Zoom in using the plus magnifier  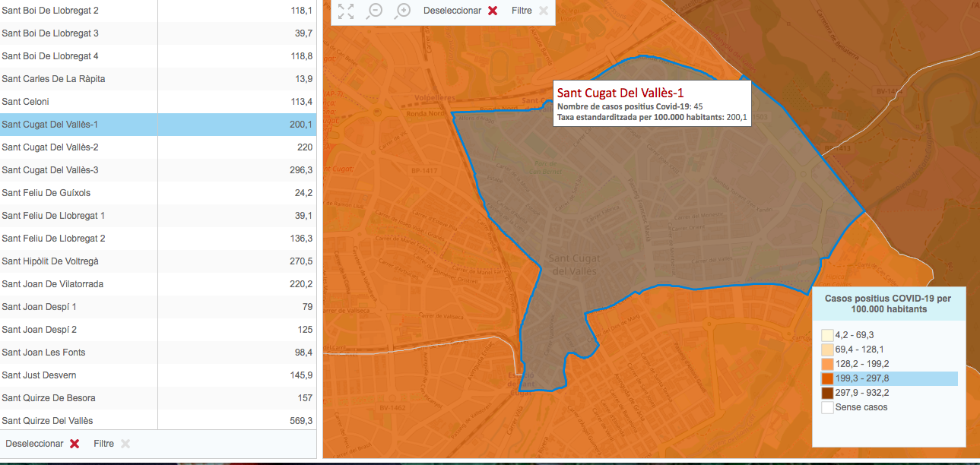click(403, 11)
